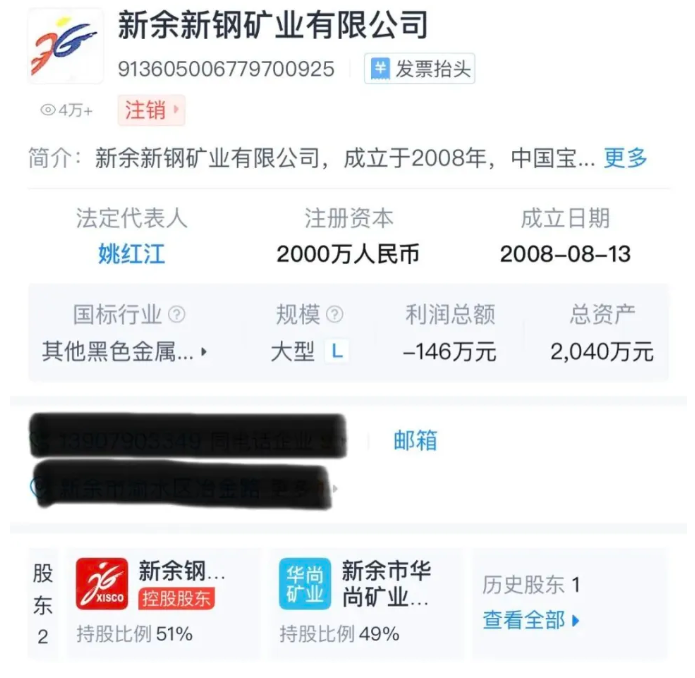Viewport: 695px width, 678px height.
Task: Open the 邮箱 email link
Action: pyautogui.click(x=415, y=440)
